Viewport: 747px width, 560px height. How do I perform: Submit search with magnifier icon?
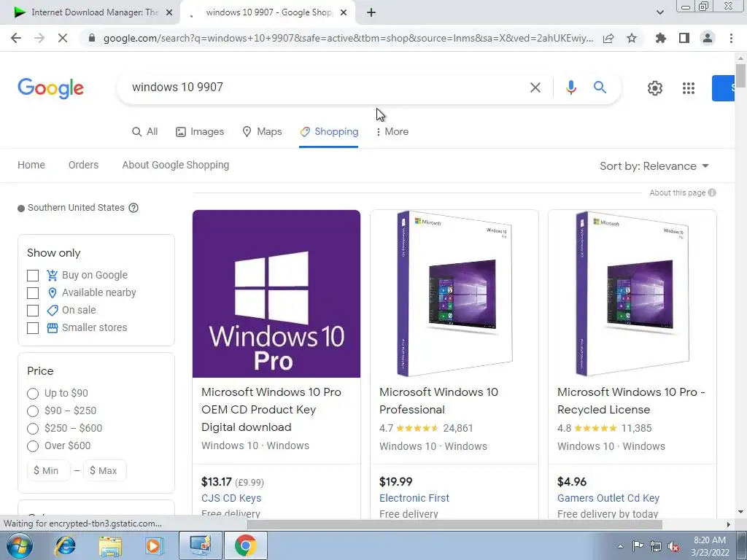[x=600, y=87]
